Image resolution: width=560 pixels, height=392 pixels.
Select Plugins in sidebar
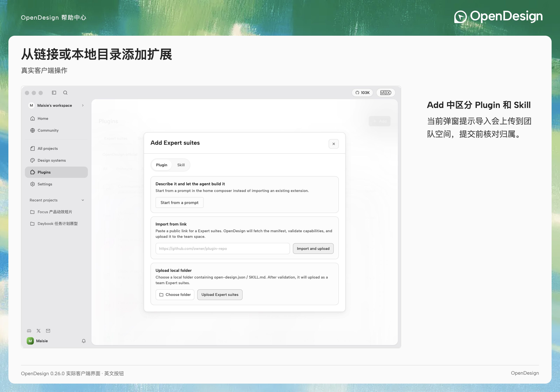coord(56,172)
